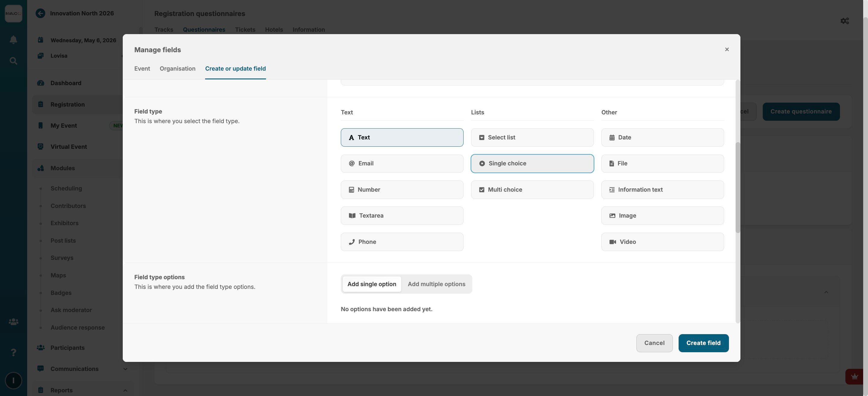Screen dimensions: 868x396
Task: Click the Dashboard gauge icon
Action: [41, 83]
